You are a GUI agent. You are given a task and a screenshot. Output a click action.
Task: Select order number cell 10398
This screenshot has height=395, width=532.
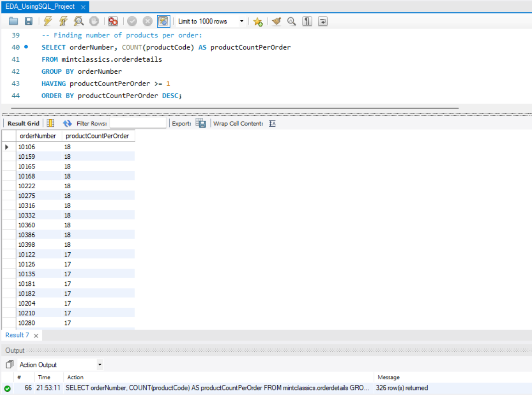pyautogui.click(x=39, y=244)
